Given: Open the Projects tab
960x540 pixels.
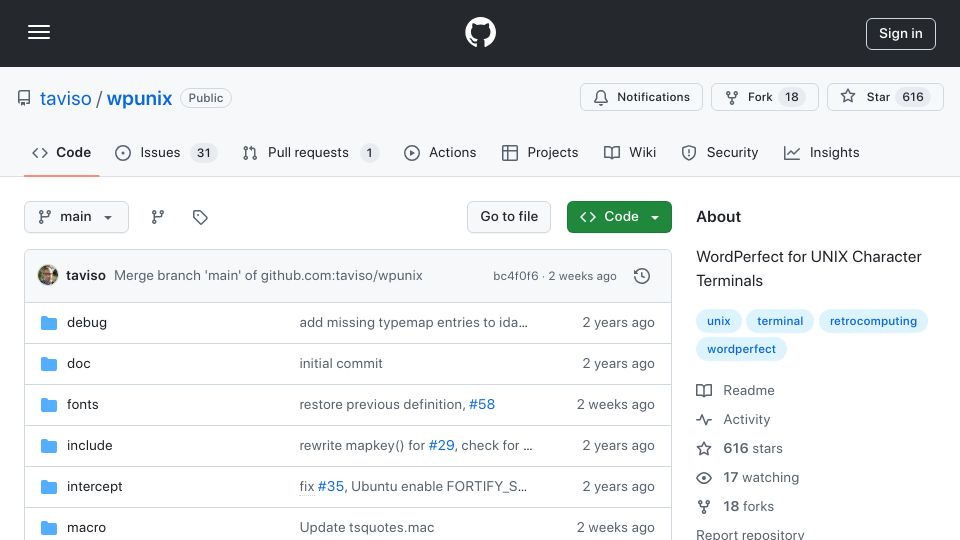Looking at the screenshot, I should (x=539, y=152).
